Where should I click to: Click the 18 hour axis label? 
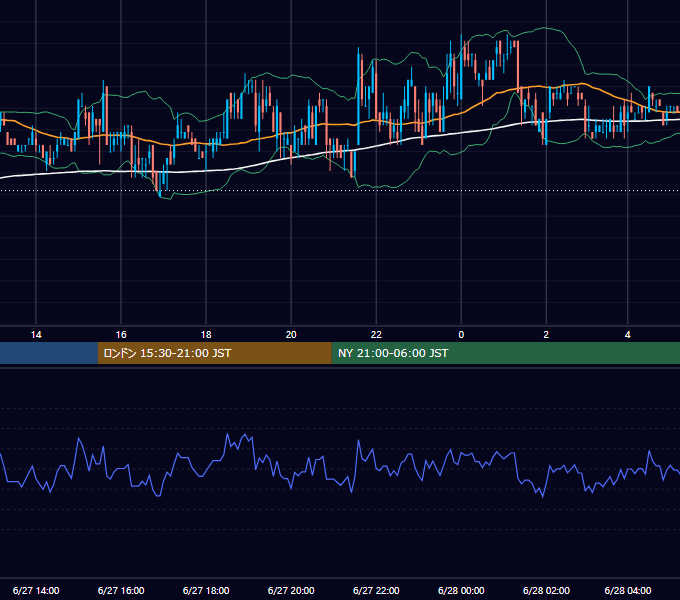point(206,335)
